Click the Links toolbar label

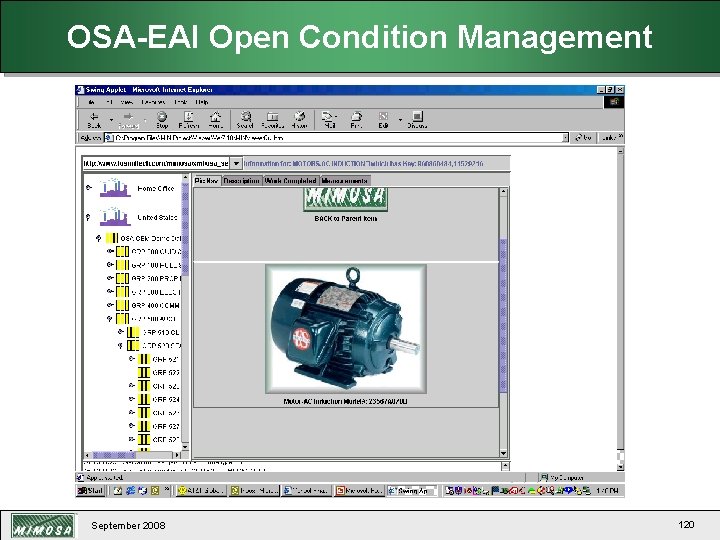point(611,137)
